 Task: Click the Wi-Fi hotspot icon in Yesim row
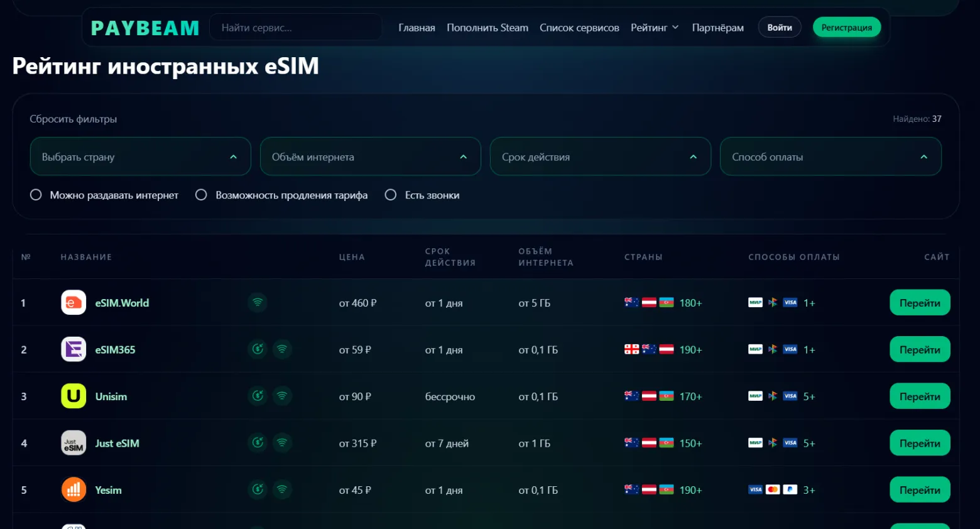click(282, 489)
